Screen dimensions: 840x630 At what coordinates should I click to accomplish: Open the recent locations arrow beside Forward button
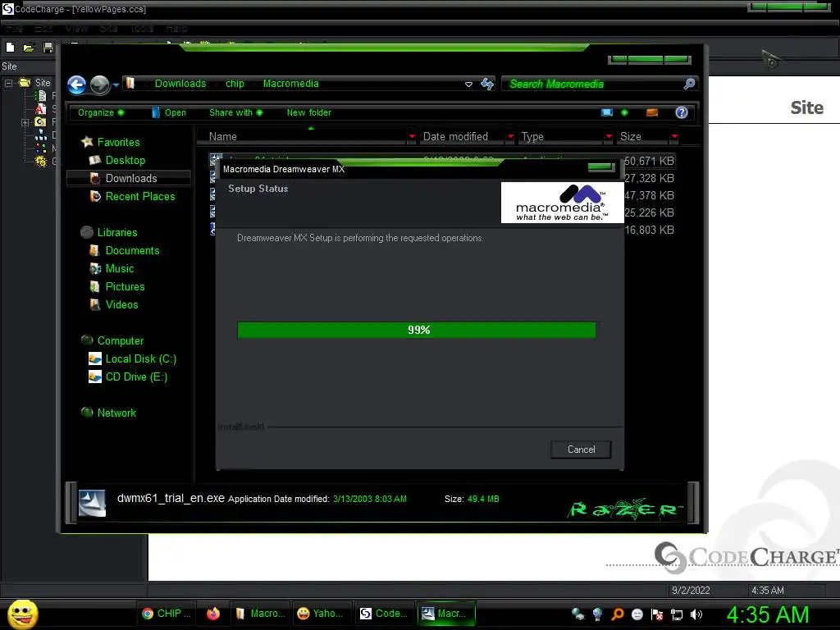pos(115,84)
